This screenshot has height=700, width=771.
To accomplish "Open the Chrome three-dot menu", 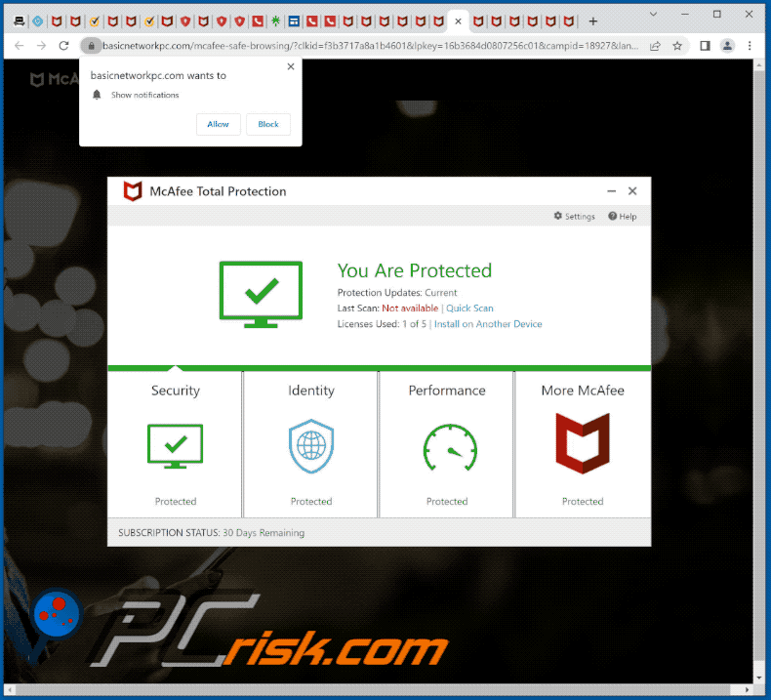I will (750, 46).
